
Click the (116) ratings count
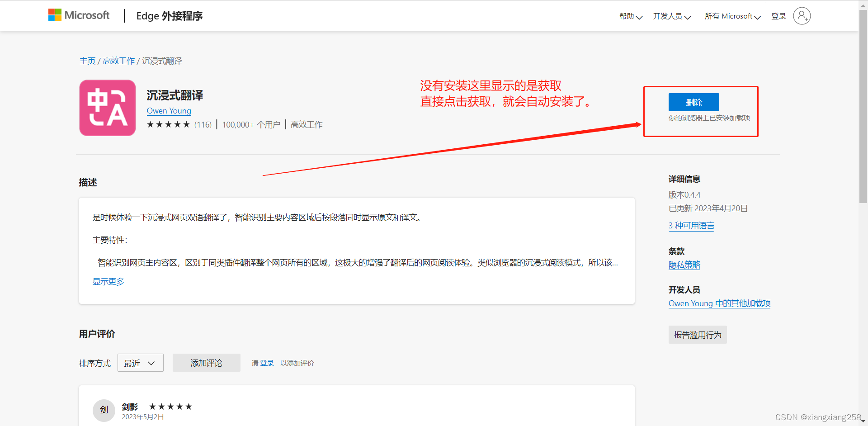tap(203, 124)
